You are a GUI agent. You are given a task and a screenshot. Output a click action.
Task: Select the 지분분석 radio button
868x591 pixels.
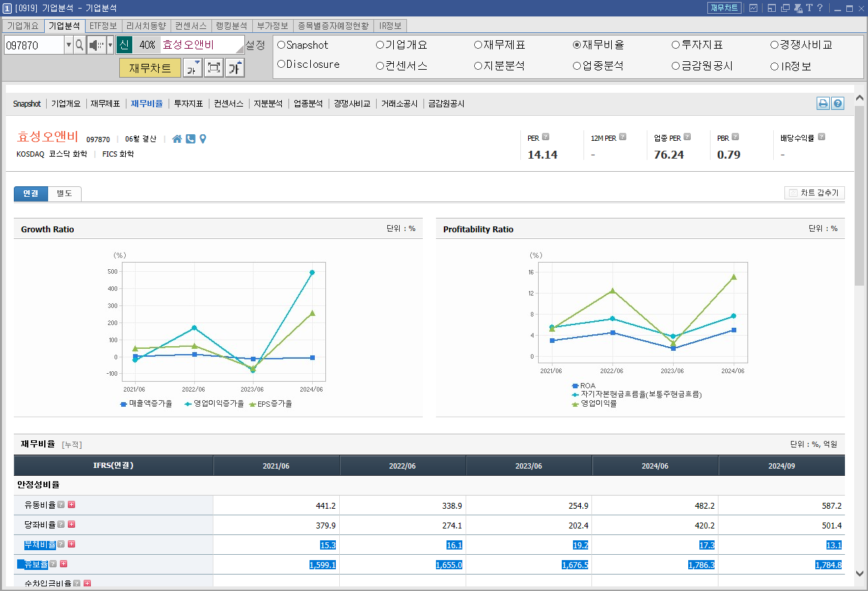coord(478,66)
